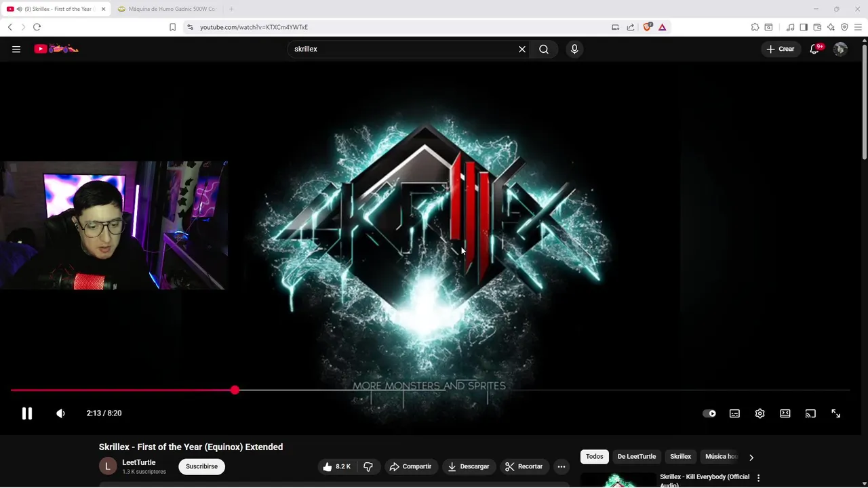Click Suscribirse button
The height and width of the screenshot is (488, 868).
point(201,466)
